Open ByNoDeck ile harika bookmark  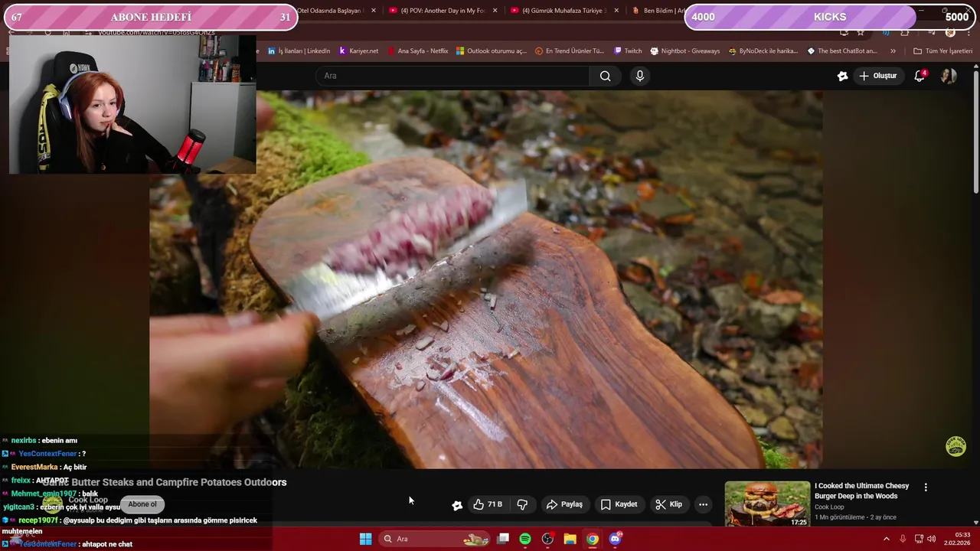(x=763, y=51)
